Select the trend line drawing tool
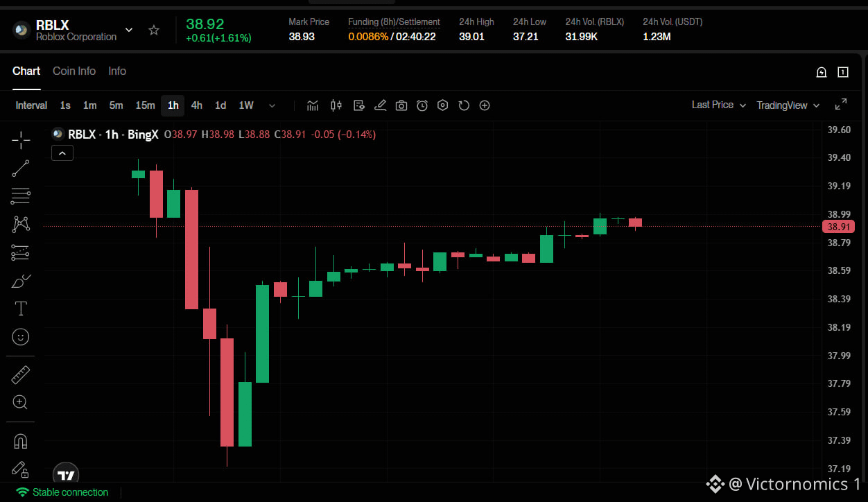This screenshot has height=502, width=868. (x=21, y=168)
